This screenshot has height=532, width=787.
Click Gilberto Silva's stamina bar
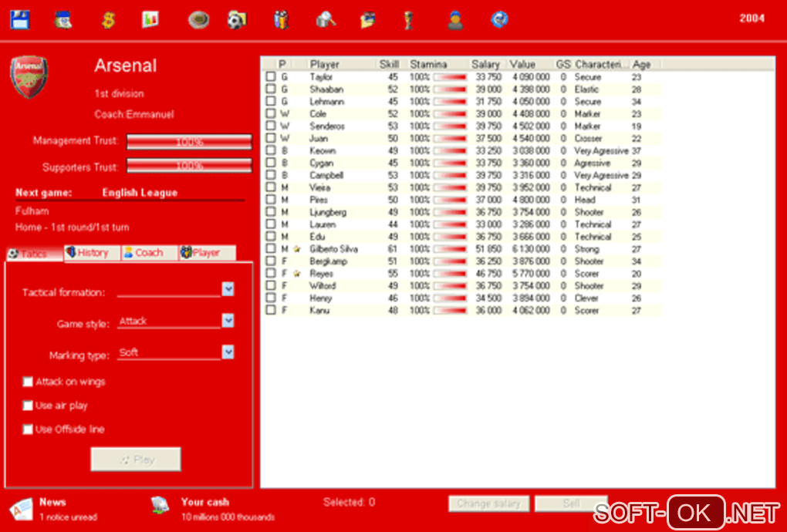451,249
